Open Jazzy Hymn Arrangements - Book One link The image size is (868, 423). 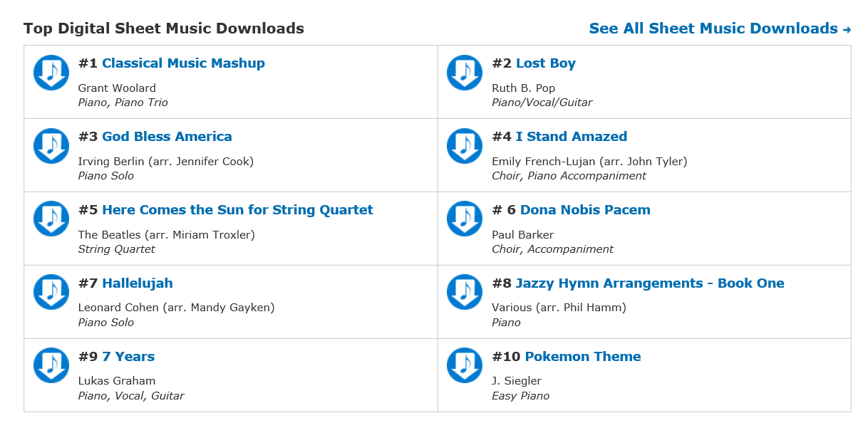(x=649, y=283)
